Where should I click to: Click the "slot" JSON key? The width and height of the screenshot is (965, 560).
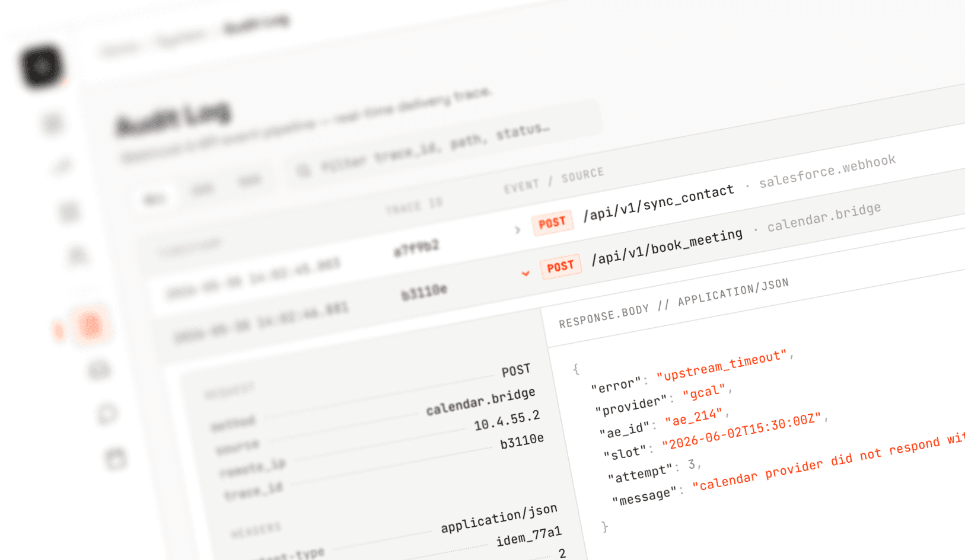(x=626, y=453)
